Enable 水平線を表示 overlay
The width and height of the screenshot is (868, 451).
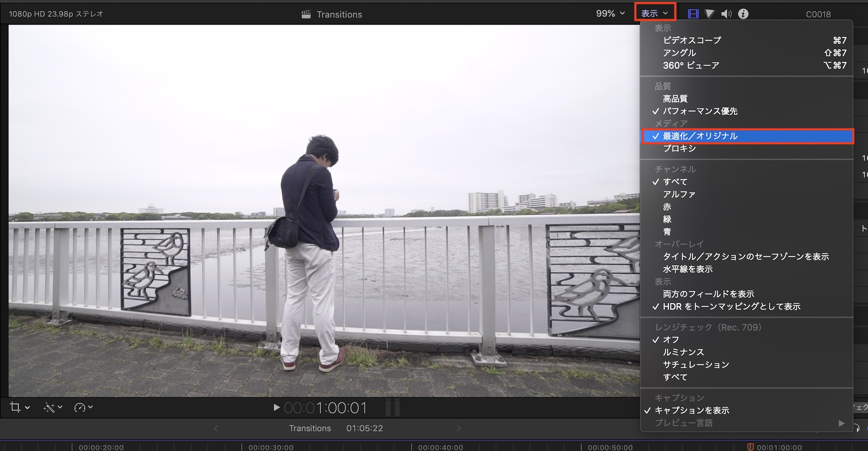pyautogui.click(x=746, y=270)
